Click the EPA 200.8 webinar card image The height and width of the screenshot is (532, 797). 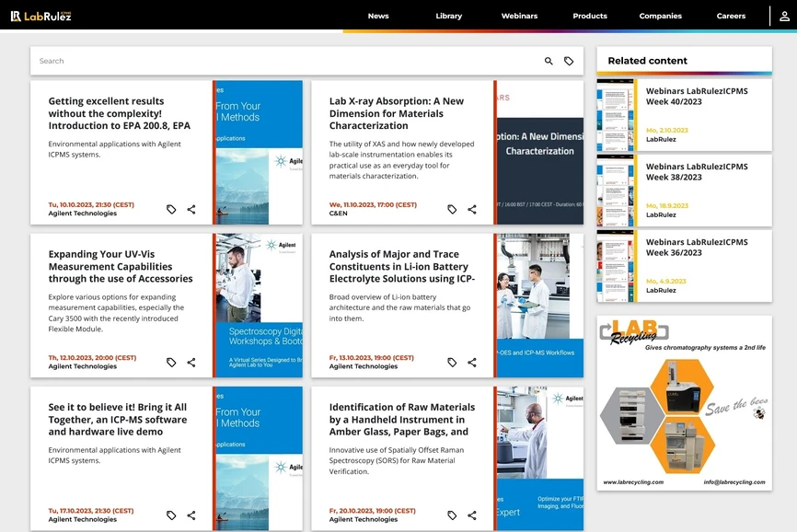click(259, 153)
